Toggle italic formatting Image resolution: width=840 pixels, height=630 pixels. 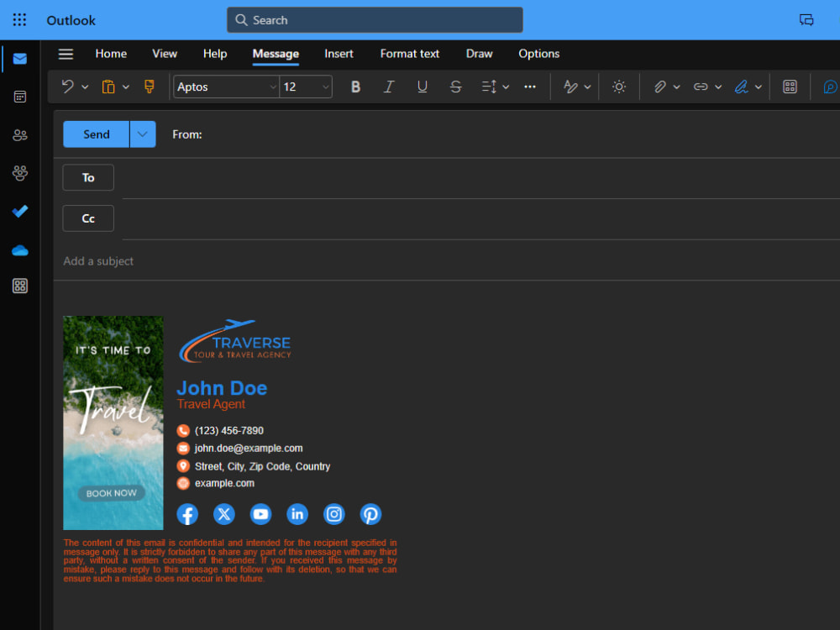point(389,87)
